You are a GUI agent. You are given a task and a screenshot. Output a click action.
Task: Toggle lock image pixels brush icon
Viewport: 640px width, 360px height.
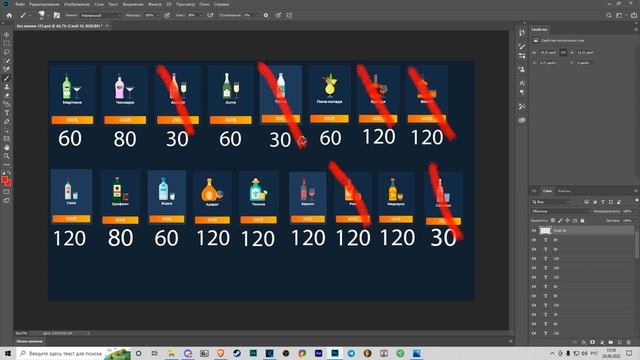560,220
